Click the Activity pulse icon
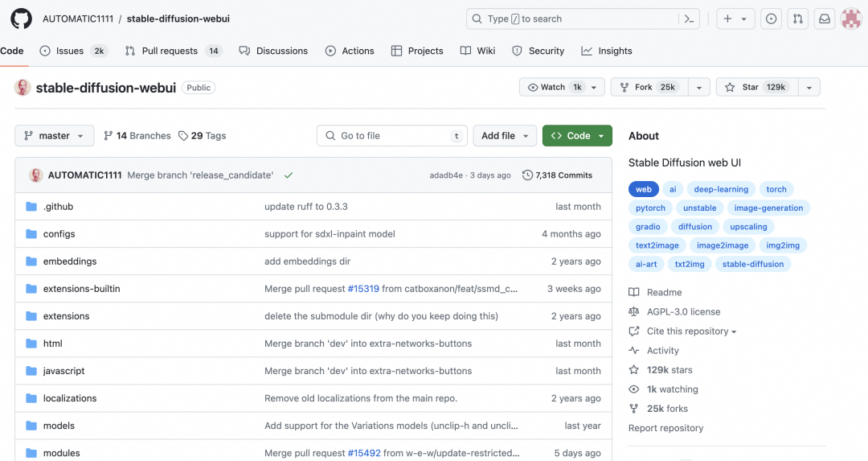868x461 pixels. [x=634, y=350]
